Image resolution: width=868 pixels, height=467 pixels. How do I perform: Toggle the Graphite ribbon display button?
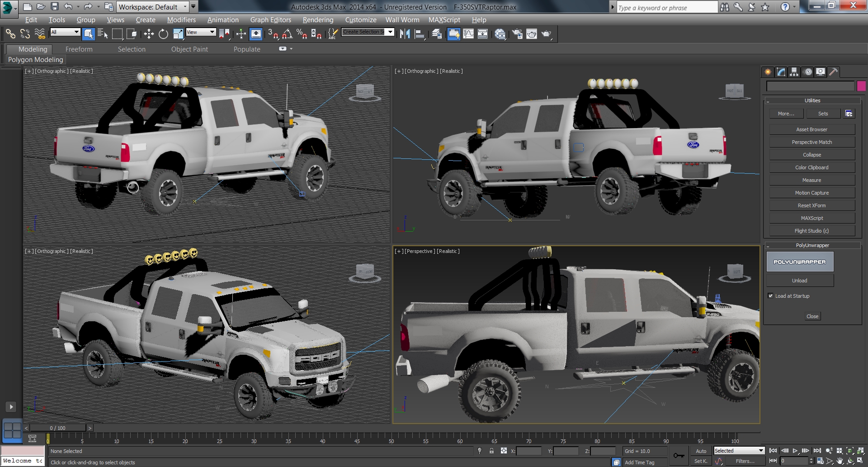tap(453, 33)
